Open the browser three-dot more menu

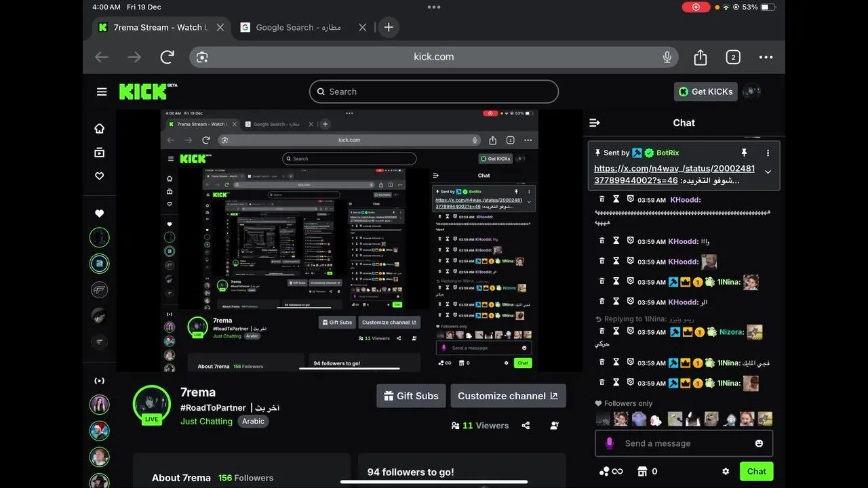[x=766, y=57]
